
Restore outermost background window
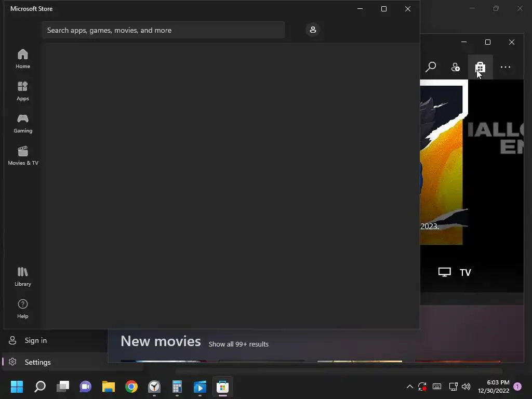click(x=496, y=8)
